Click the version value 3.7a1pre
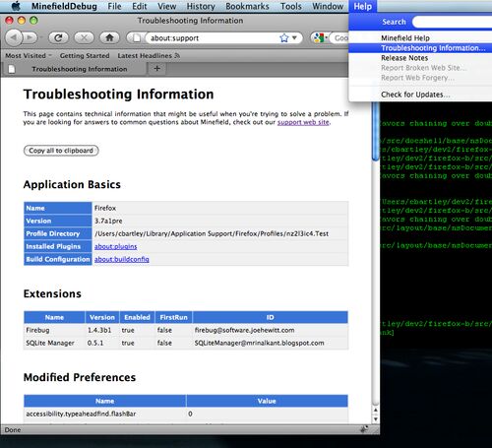The width and height of the screenshot is (492, 448). click(108, 221)
